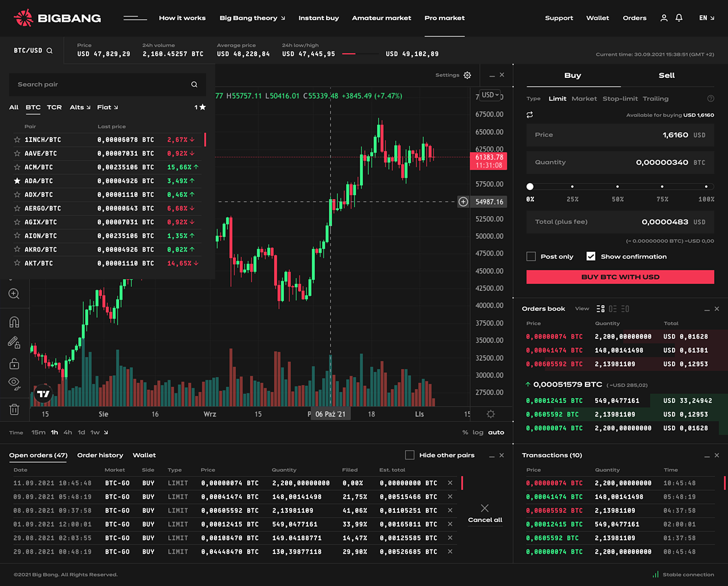The height and width of the screenshot is (586, 728).
Task: Click the search icon beside BTC/USD
Action: pyautogui.click(x=49, y=50)
